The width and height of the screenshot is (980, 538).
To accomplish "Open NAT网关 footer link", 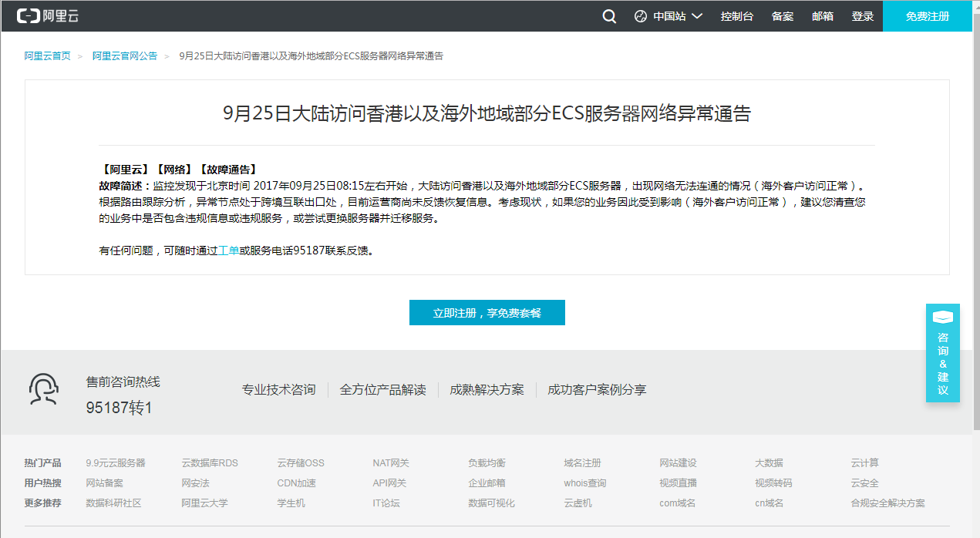I will [x=391, y=463].
